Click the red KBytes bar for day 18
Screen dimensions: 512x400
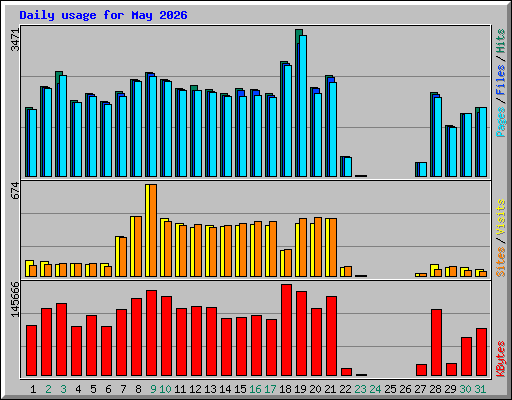coord(286,330)
